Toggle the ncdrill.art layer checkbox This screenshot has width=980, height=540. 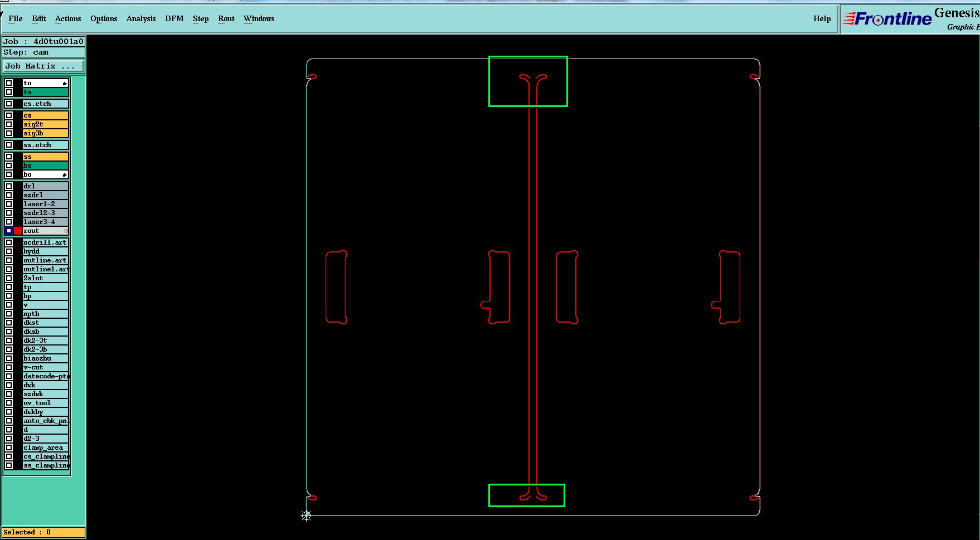click(9, 242)
